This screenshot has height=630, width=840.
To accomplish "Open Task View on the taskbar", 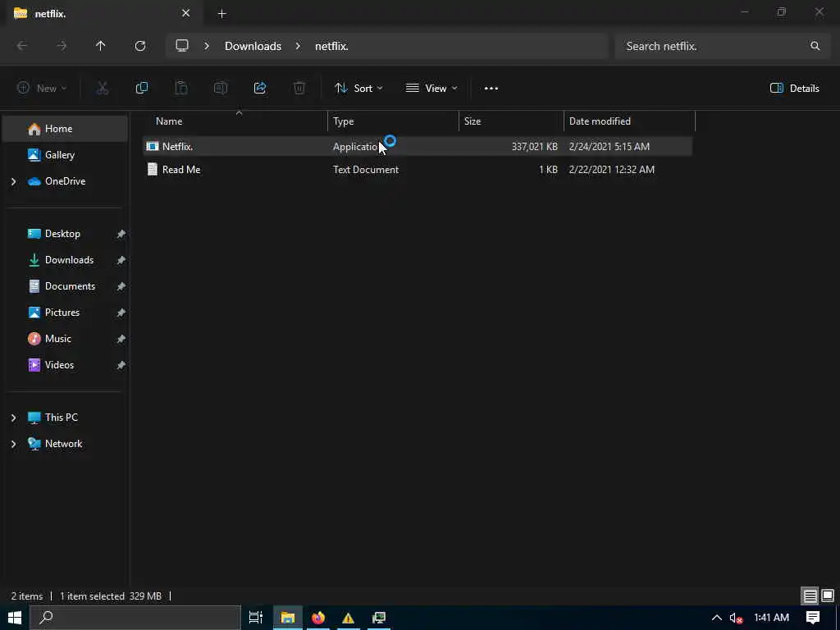I will 256,618.
